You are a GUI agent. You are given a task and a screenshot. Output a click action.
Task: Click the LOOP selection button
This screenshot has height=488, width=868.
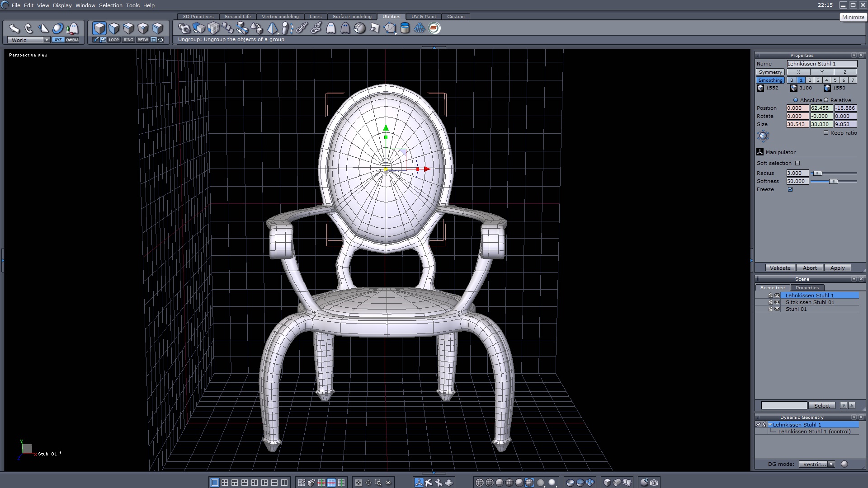point(113,40)
